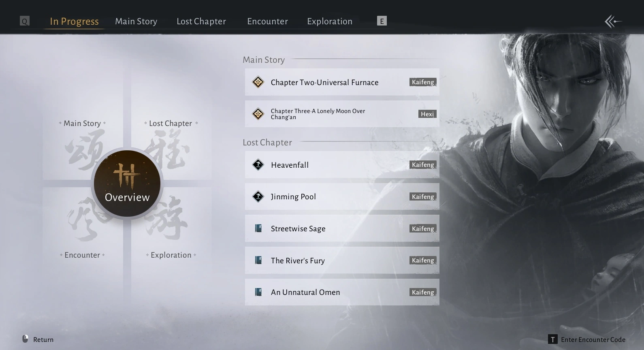Open the Lost Chapter tab
Viewport: 644px width, 350px height.
coord(201,21)
